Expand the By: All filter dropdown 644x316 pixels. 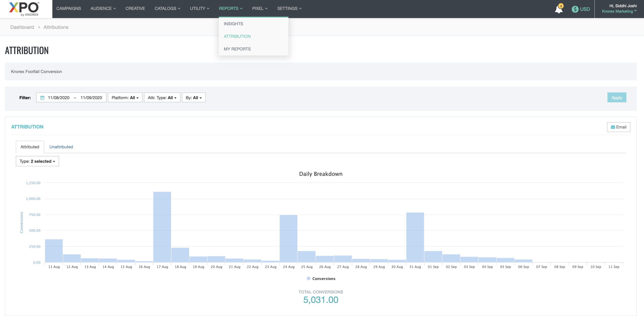tap(194, 98)
